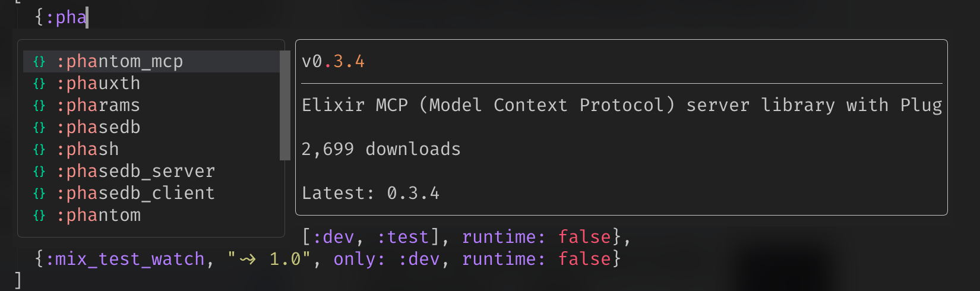980x291 pixels.
Task: Click the braces icon beside :phash
Action: [x=39, y=150]
